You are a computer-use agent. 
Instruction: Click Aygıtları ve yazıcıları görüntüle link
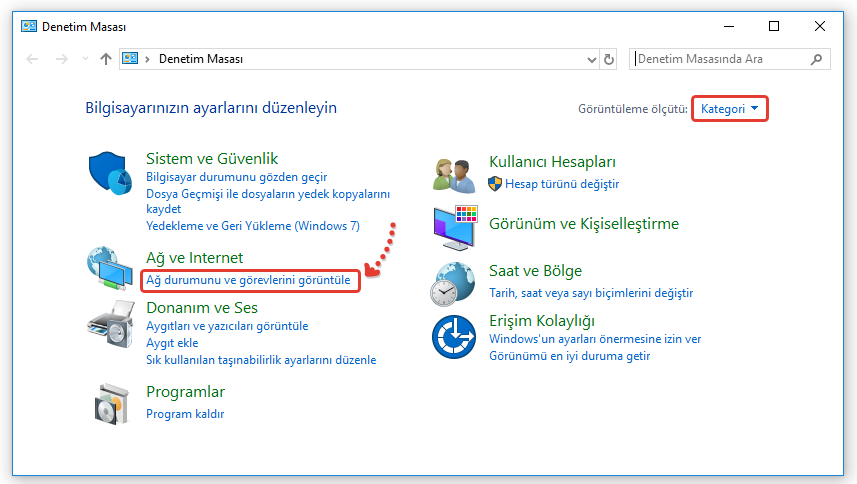coord(227,326)
